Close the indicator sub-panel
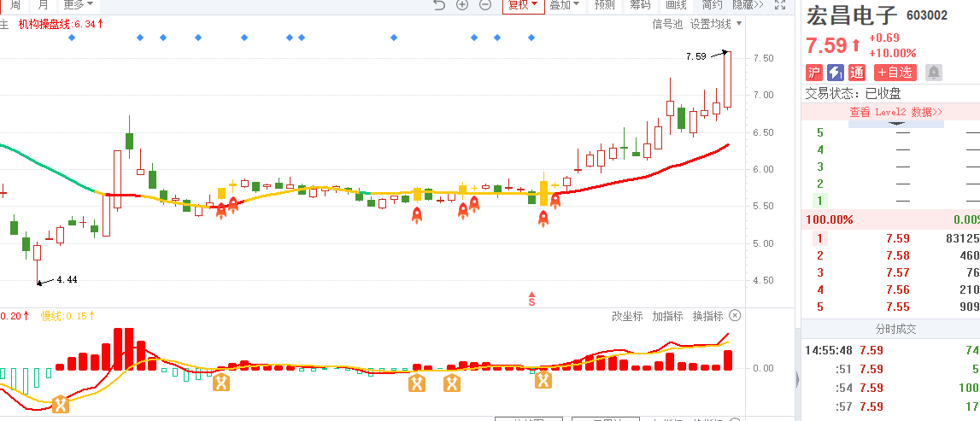Viewport: 980px width, 421px height. [735, 315]
